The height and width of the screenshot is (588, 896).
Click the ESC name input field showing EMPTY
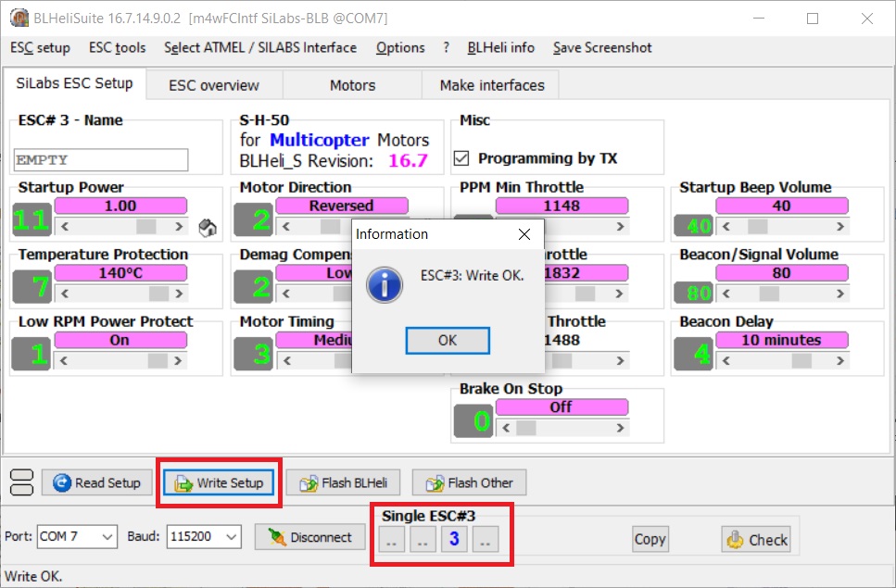(x=101, y=160)
